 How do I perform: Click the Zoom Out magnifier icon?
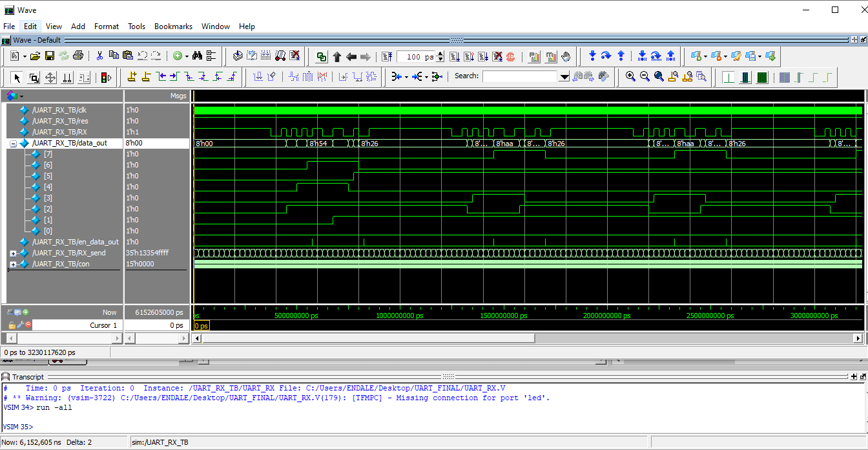click(645, 77)
